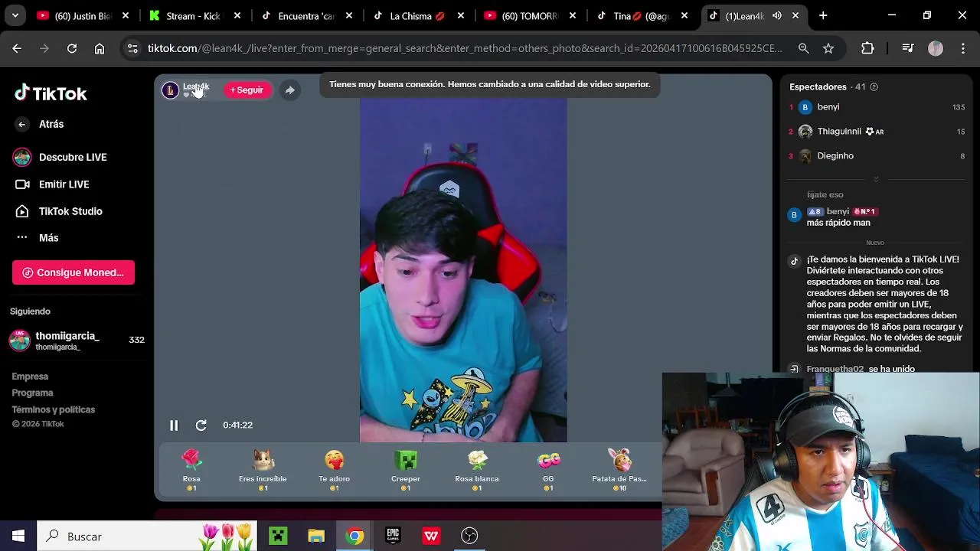Send the Te adoro gift
Screen dimensions: 980x551
click(x=334, y=470)
